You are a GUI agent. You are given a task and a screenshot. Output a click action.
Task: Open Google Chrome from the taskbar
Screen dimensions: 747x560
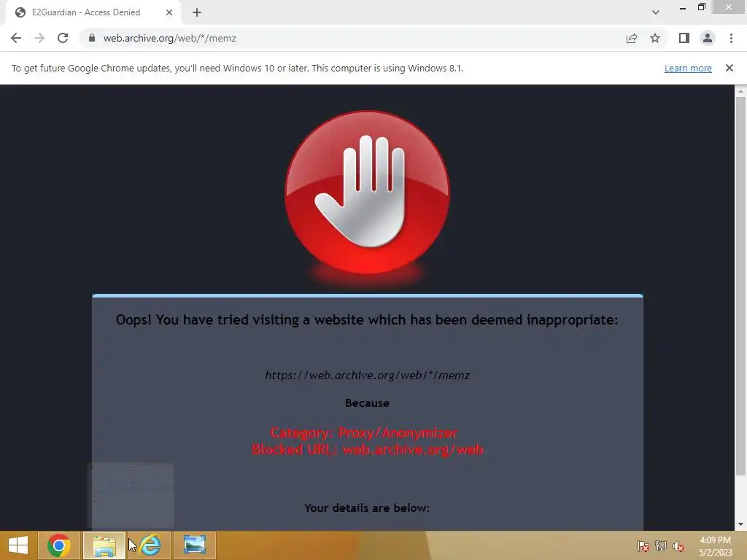[x=58, y=545]
